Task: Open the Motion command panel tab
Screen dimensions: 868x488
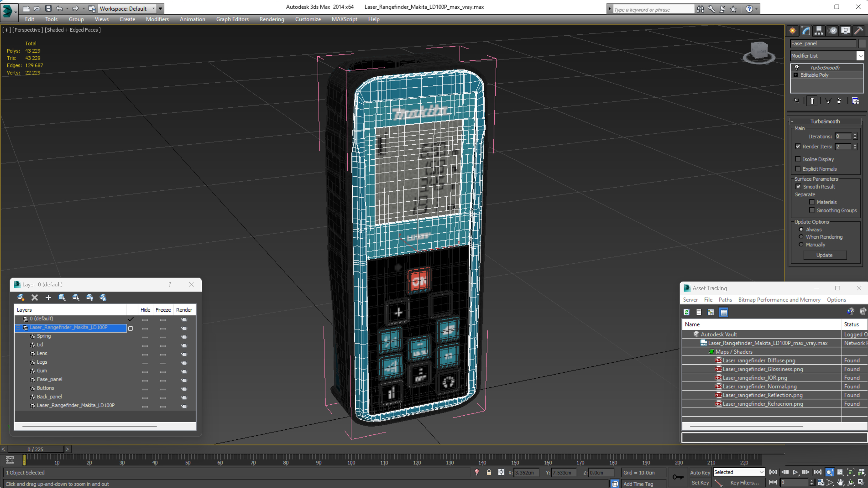Action: [x=833, y=31]
